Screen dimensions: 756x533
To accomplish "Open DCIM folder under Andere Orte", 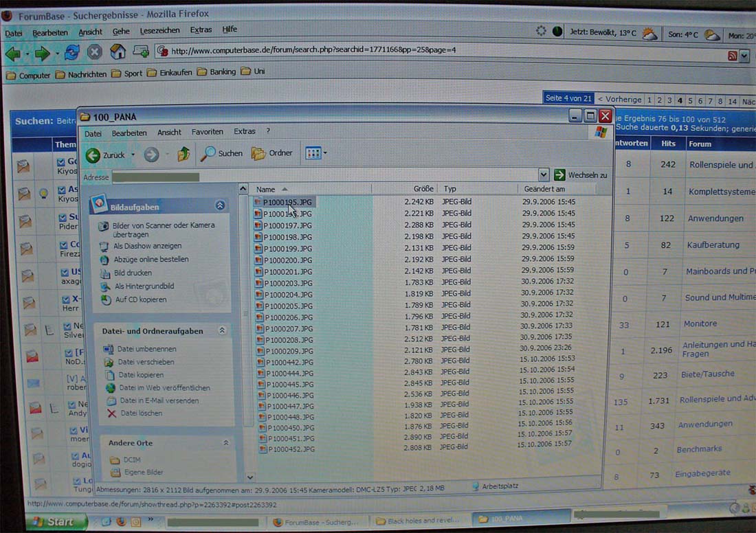I will (x=125, y=460).
